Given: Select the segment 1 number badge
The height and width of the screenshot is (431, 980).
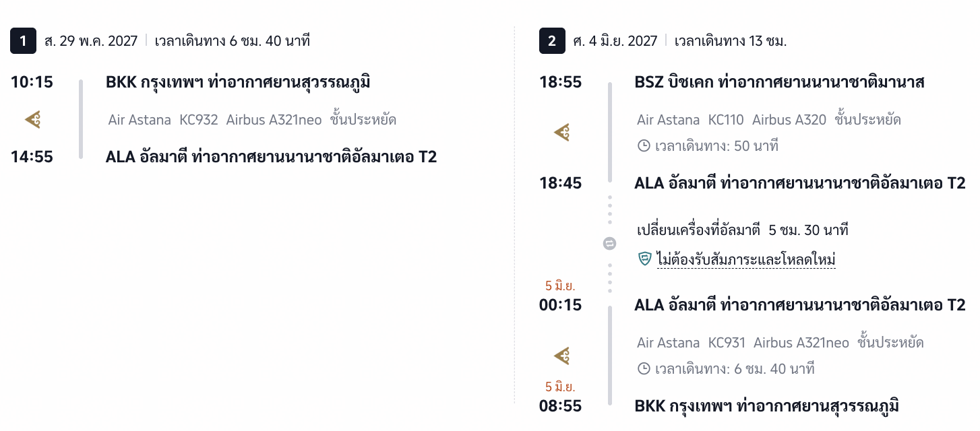Looking at the screenshot, I should coord(23,41).
